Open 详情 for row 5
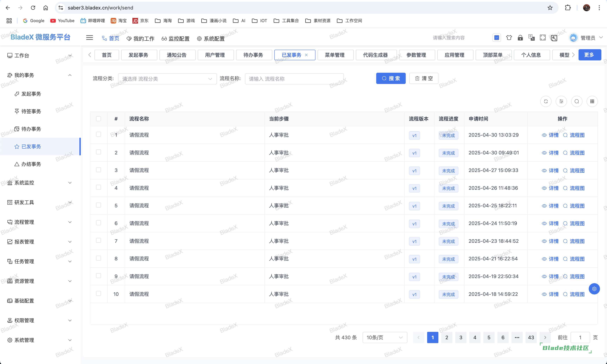Viewport: 607px width, 364px height. point(550,206)
